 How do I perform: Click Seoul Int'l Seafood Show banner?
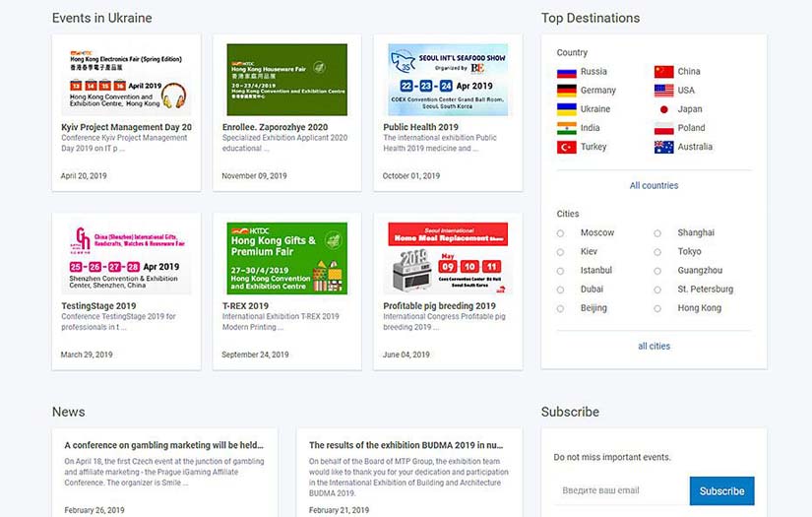[x=448, y=79]
